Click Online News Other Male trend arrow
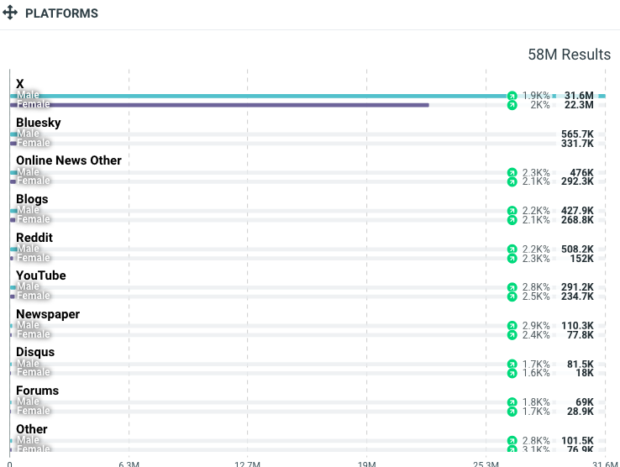The height and width of the screenshot is (467, 620). pos(512,173)
